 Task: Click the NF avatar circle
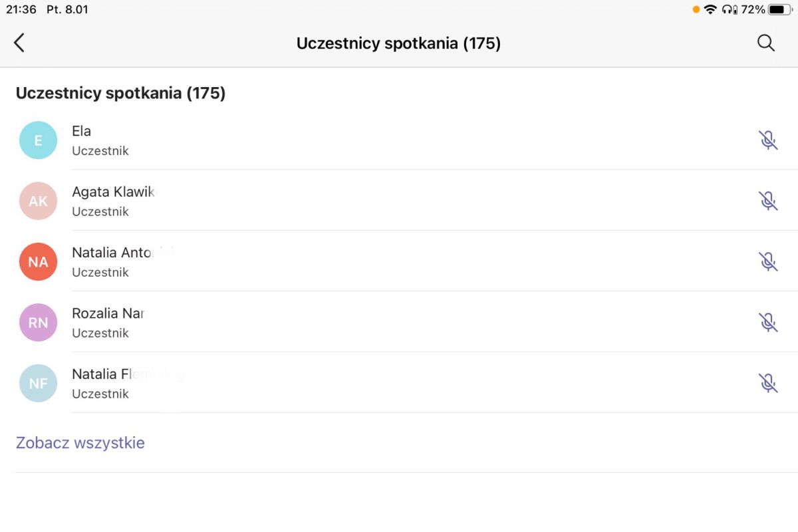pos(38,383)
